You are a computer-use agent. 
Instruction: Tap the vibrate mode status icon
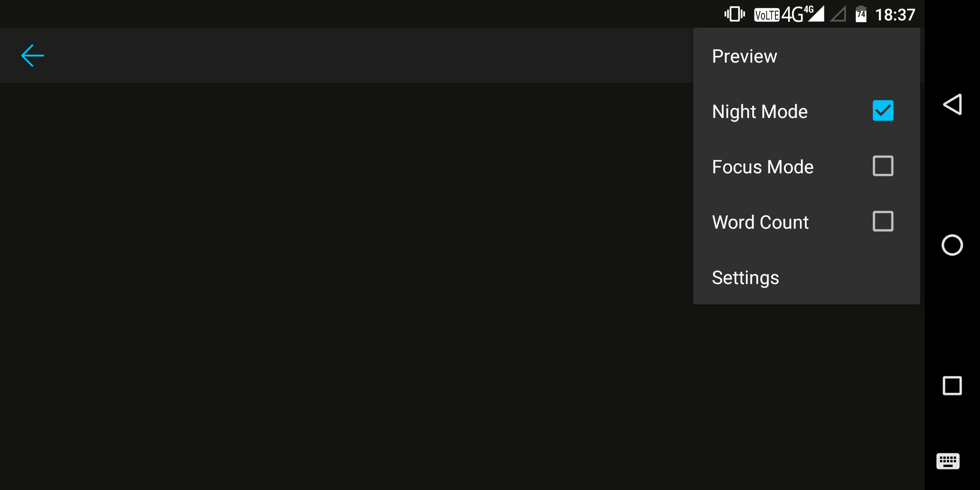[735, 15]
